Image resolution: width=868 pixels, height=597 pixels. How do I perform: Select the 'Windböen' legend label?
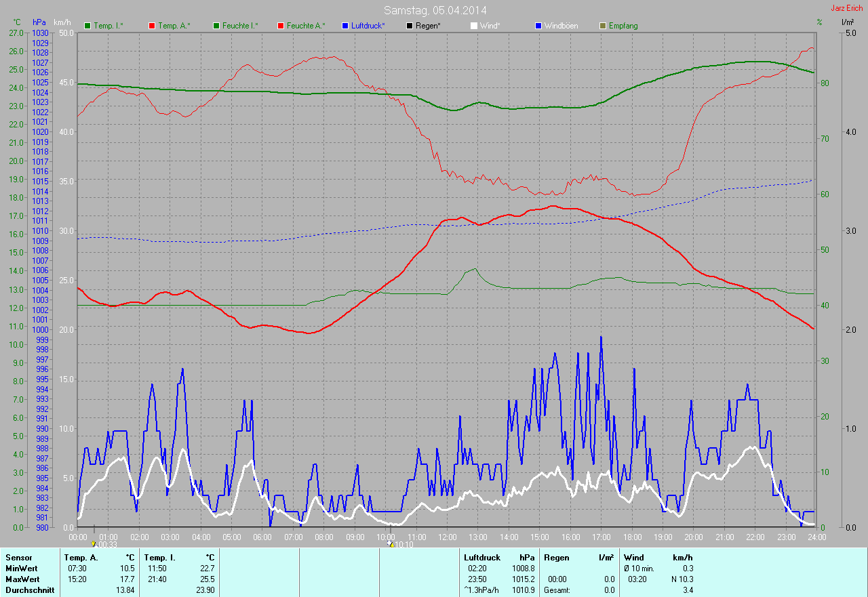pos(561,26)
